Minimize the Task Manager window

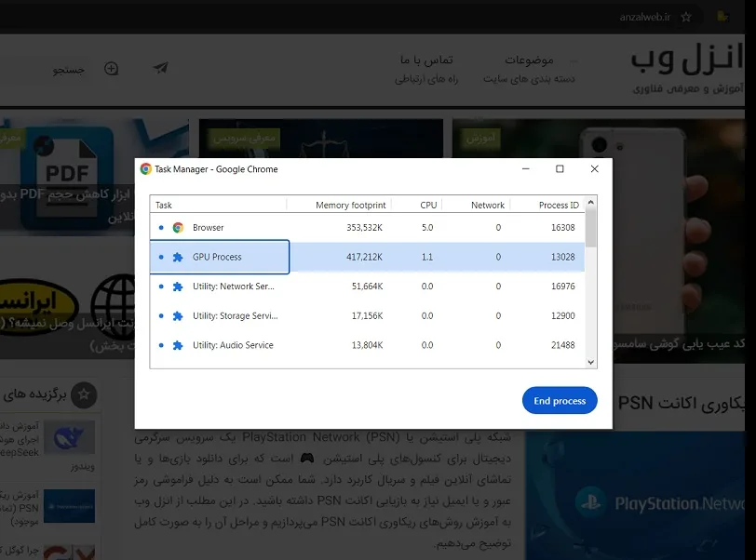pos(525,169)
